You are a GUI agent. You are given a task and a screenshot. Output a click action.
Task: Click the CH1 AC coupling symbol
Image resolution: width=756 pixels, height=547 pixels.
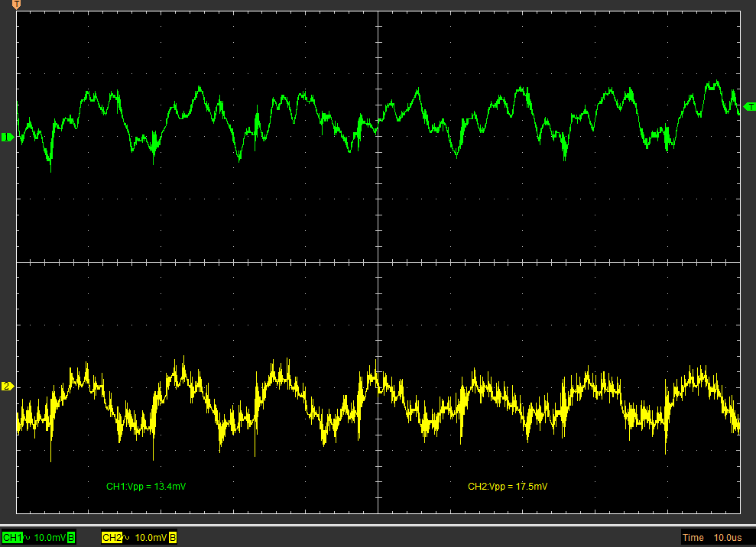tap(27, 537)
